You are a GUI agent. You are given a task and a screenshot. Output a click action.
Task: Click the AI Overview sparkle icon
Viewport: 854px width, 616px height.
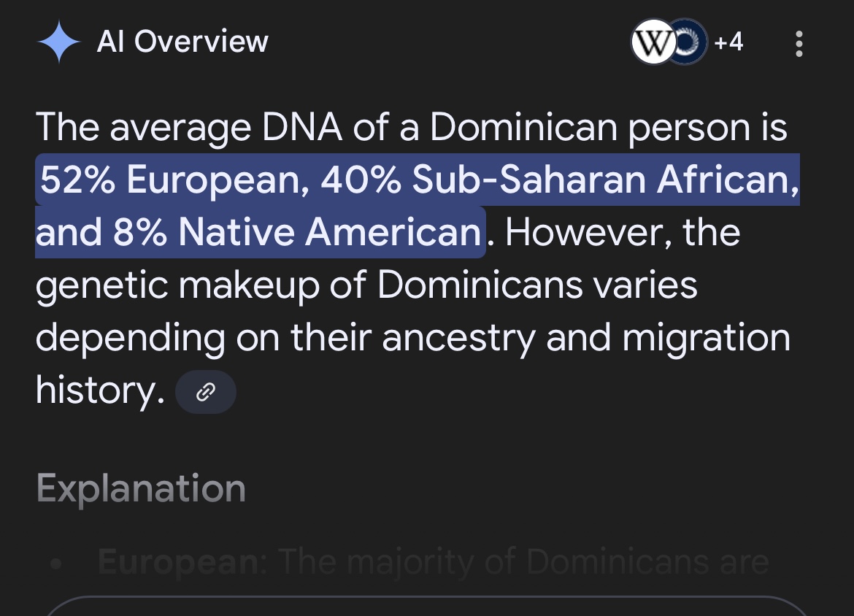pyautogui.click(x=59, y=42)
